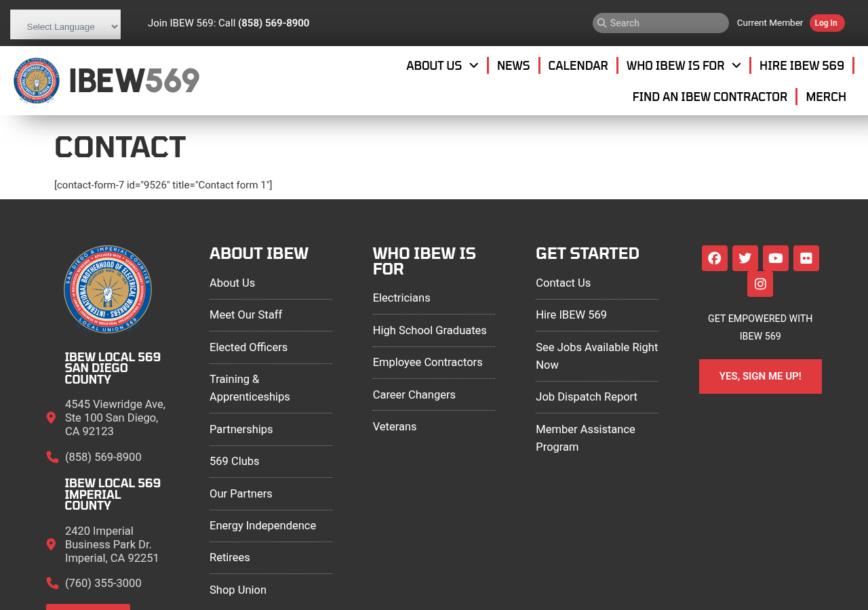Image resolution: width=868 pixels, height=610 pixels.
Task: Open High School Graduates link
Action: point(430,331)
